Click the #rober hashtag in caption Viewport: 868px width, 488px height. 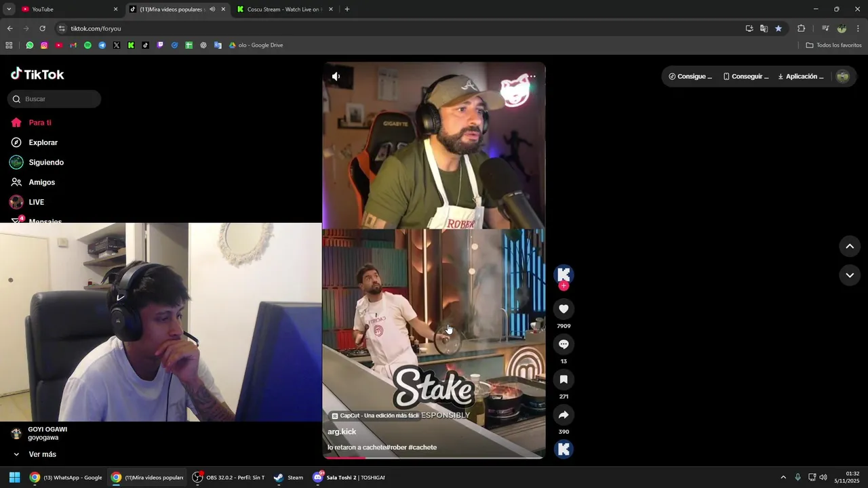(397, 447)
